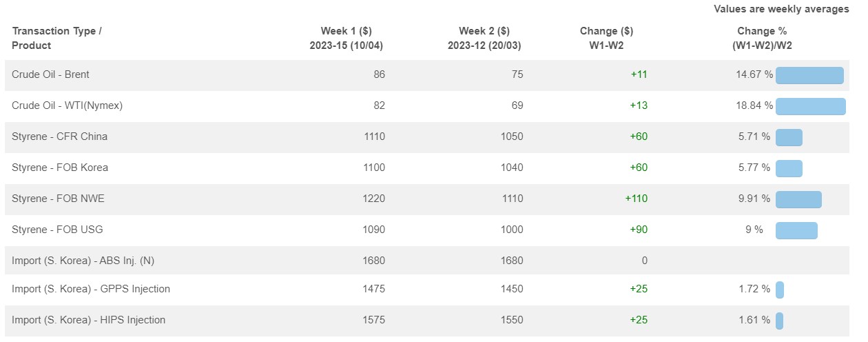This screenshot has width=868, height=342.
Task: Click the +110 change value for FOB NWE
Action: point(636,199)
